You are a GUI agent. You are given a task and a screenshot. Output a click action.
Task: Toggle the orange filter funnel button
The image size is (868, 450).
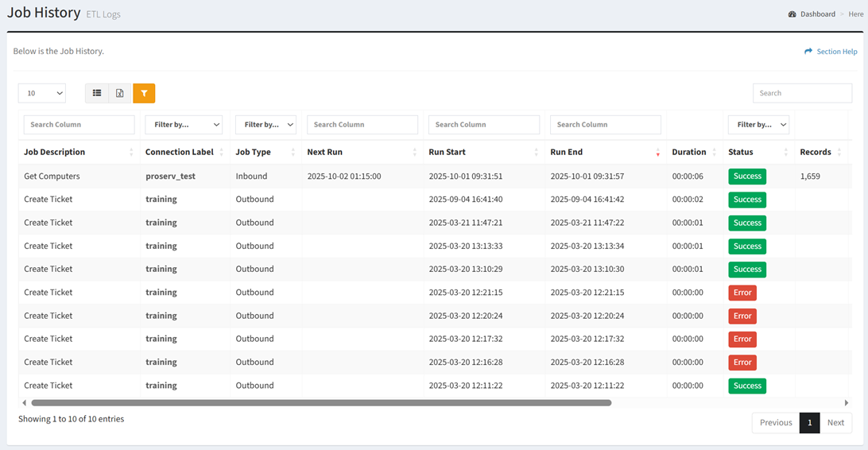(x=144, y=93)
